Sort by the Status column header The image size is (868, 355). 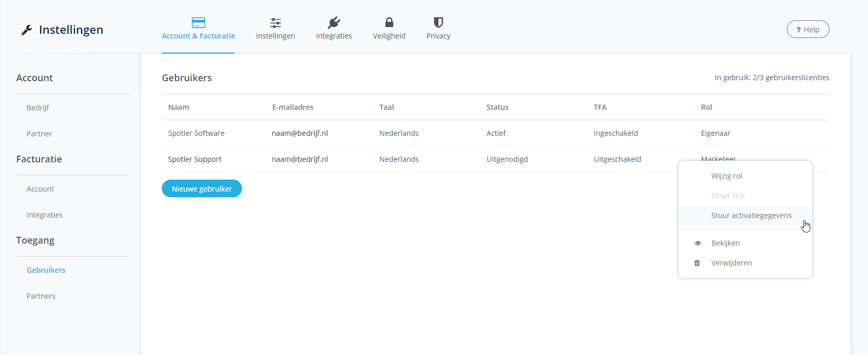(x=497, y=107)
